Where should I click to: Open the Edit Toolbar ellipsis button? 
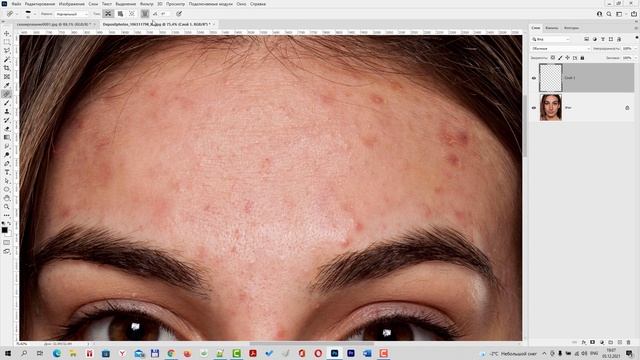click(x=7, y=215)
